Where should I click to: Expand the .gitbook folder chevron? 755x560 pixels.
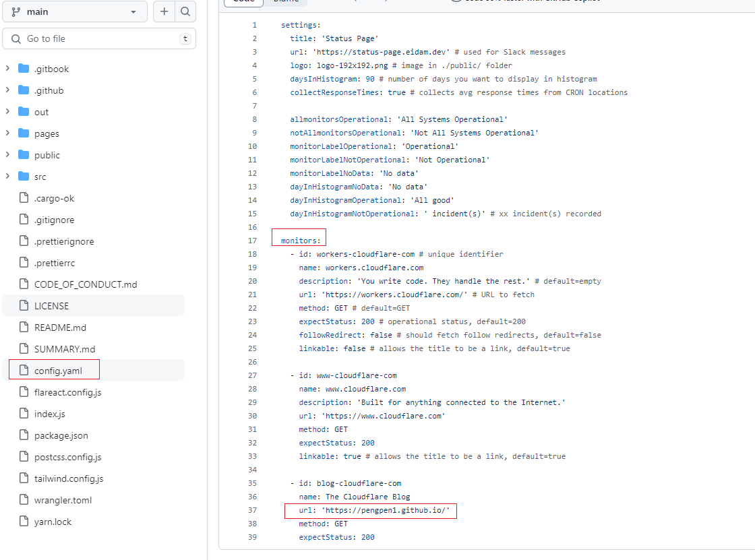pyautogui.click(x=7, y=68)
